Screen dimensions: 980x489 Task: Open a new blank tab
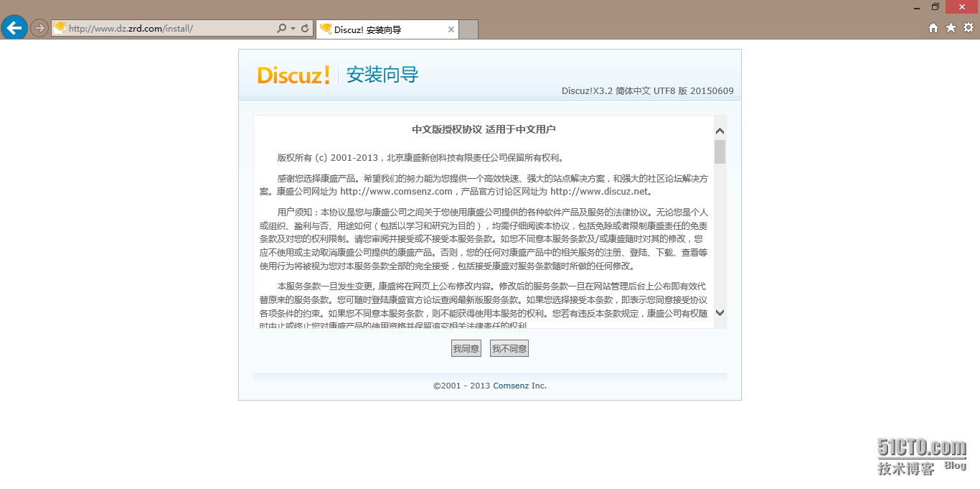(468, 29)
